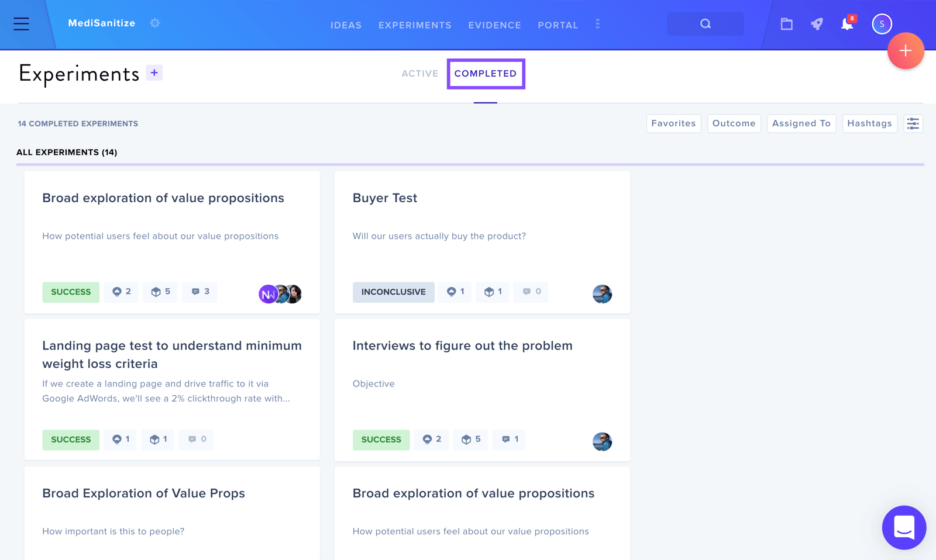
Task: Switch to Active tab
Action: 419,74
